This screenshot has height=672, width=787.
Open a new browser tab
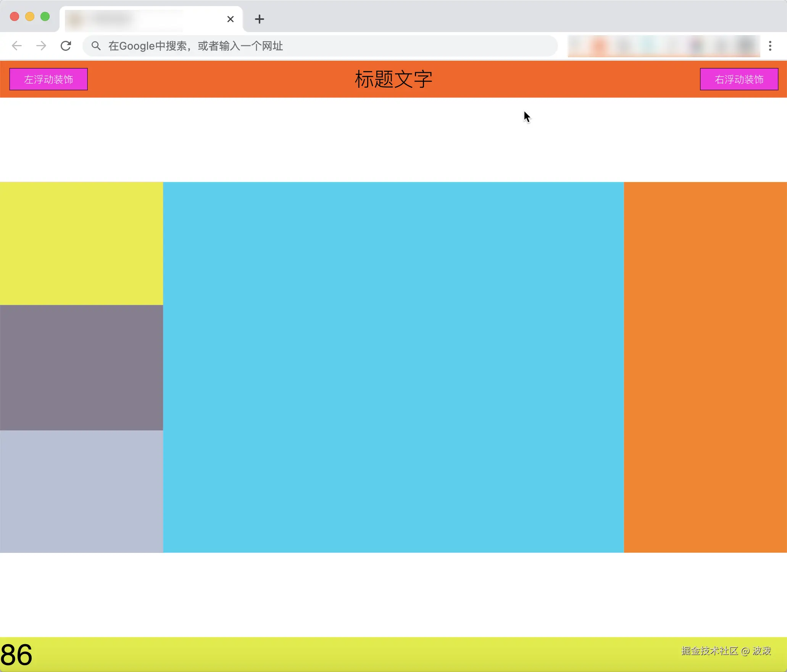[x=260, y=19]
